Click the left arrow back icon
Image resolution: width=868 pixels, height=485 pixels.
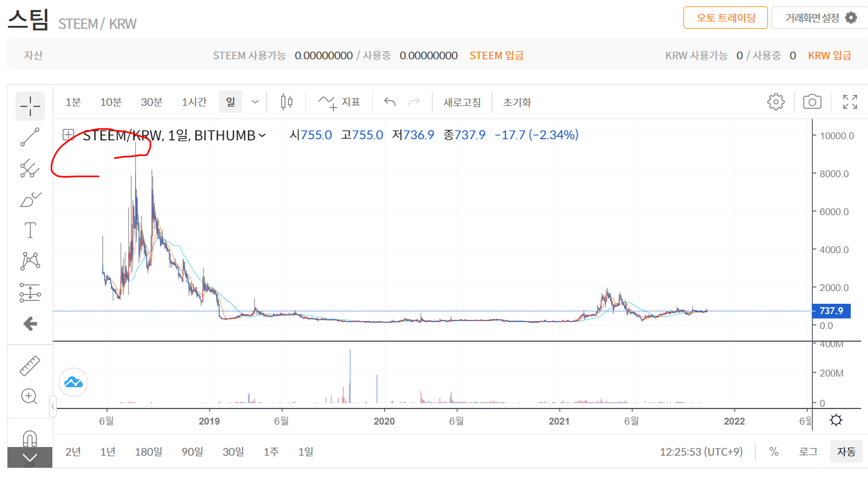click(x=30, y=324)
